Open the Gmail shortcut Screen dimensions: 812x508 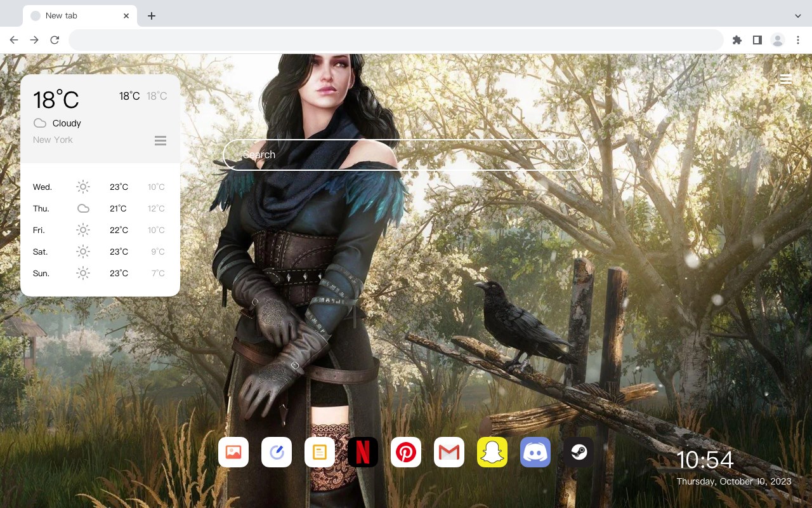(449, 452)
